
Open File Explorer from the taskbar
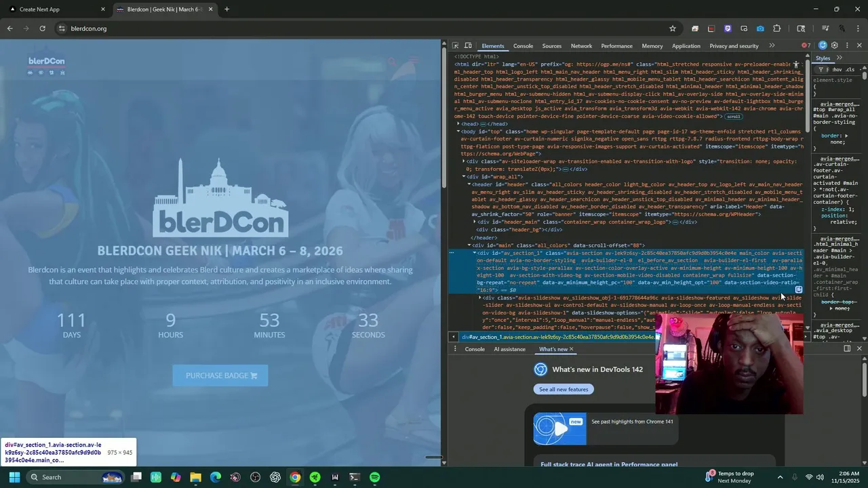[x=195, y=477]
